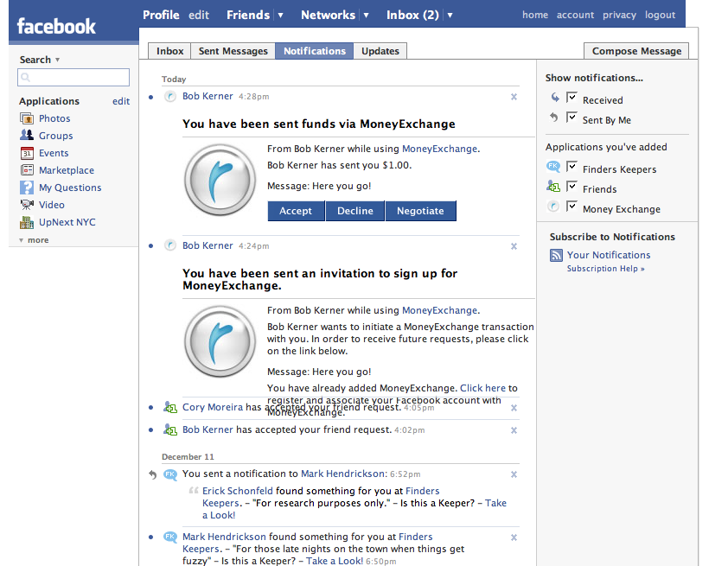Click the Video camera icon
The width and height of the screenshot is (728, 566).
pyautogui.click(x=27, y=205)
